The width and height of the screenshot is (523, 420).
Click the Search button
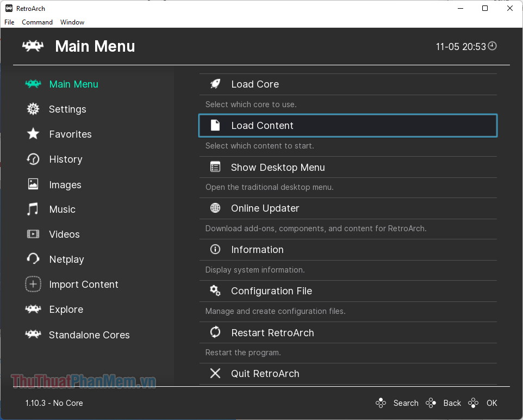(406, 403)
